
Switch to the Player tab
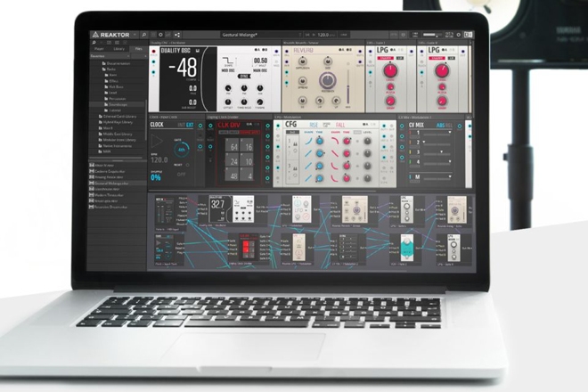(x=100, y=49)
